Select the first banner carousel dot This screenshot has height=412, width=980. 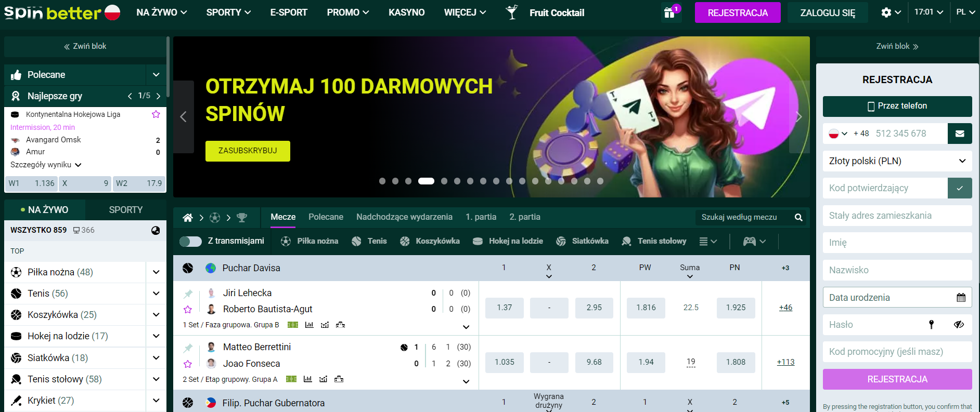coord(382,181)
